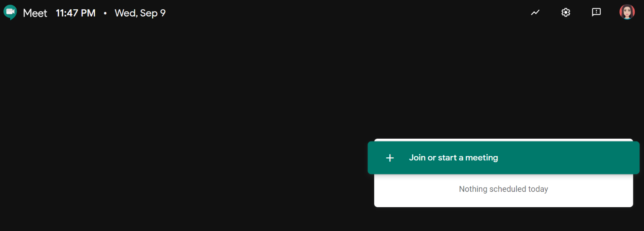Viewport: 644px width, 231px height.
Task: Click the green Google Meet camera logo
Action: coord(10,12)
